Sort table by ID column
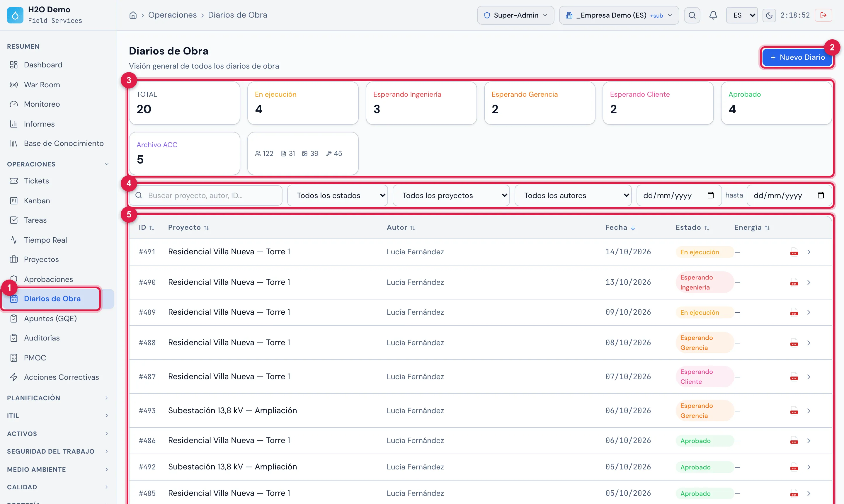The image size is (844, 504). point(147,228)
